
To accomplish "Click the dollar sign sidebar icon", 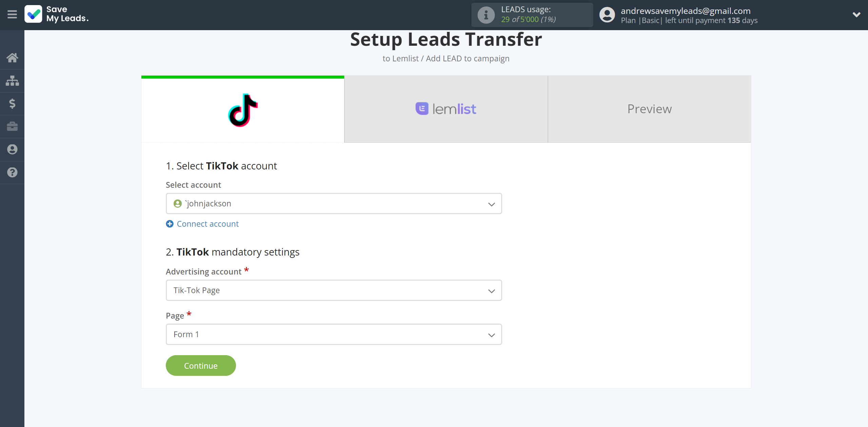I will (x=12, y=103).
